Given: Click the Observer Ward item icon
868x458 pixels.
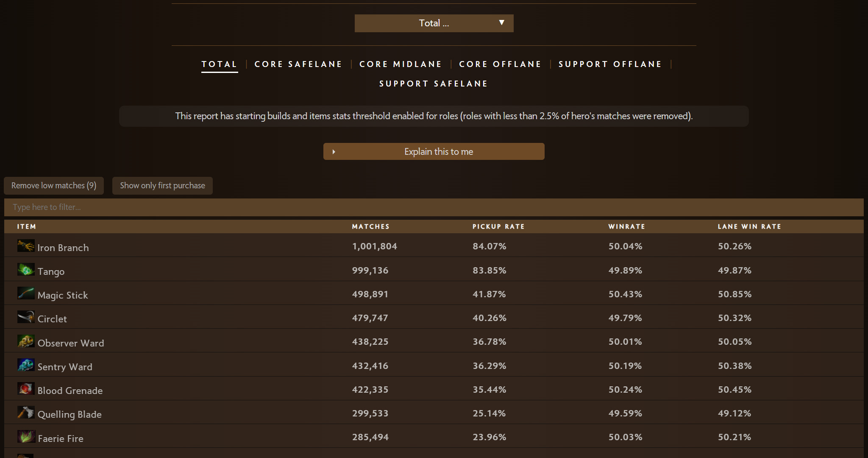Looking at the screenshot, I should coord(26,341).
